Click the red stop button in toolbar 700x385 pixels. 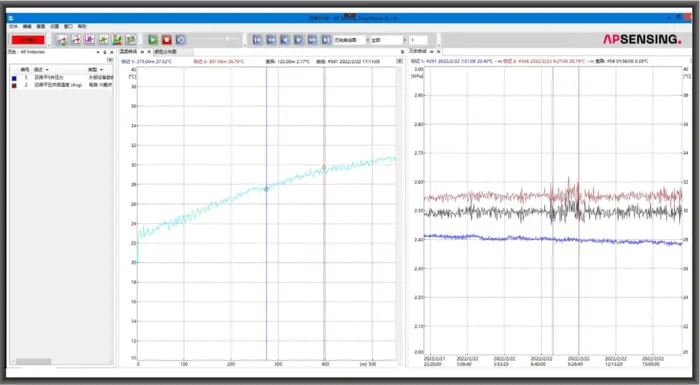point(167,40)
